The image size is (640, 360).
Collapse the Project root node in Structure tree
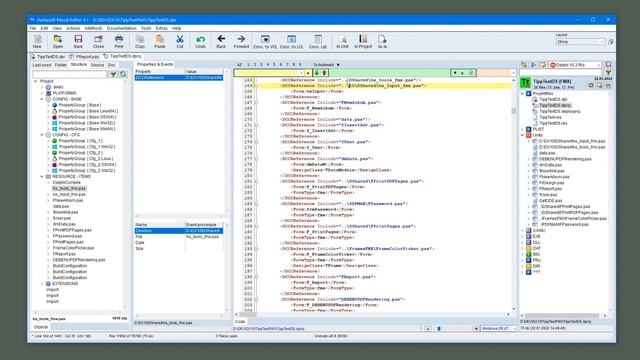(x=36, y=81)
